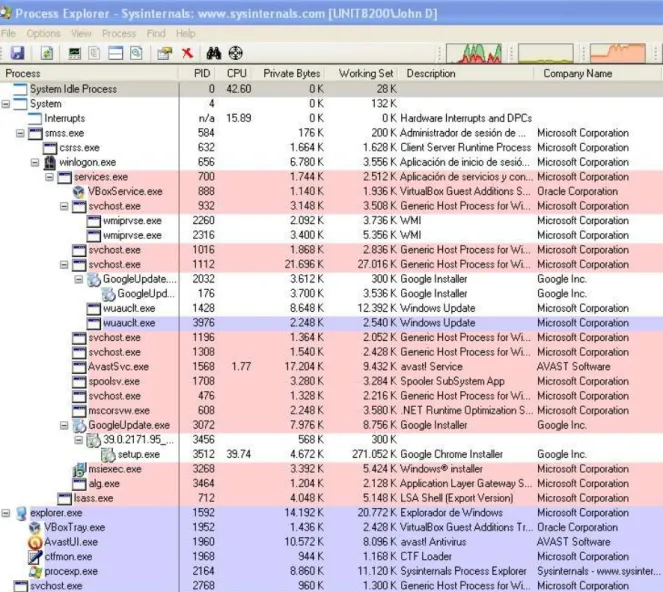Click the setup.exe installer icon

click(x=108, y=455)
